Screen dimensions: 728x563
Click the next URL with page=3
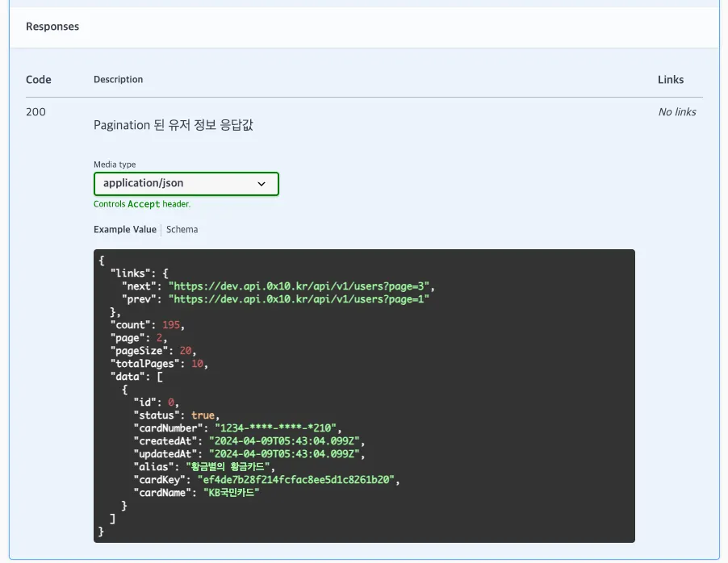(x=299, y=286)
